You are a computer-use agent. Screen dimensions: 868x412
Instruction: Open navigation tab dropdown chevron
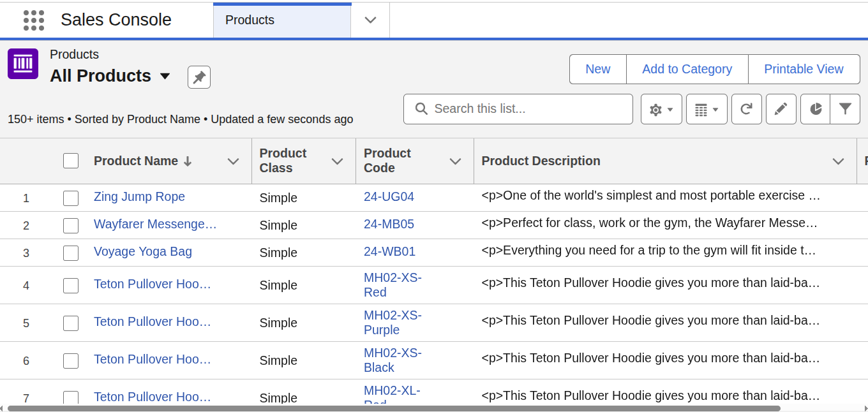(370, 20)
